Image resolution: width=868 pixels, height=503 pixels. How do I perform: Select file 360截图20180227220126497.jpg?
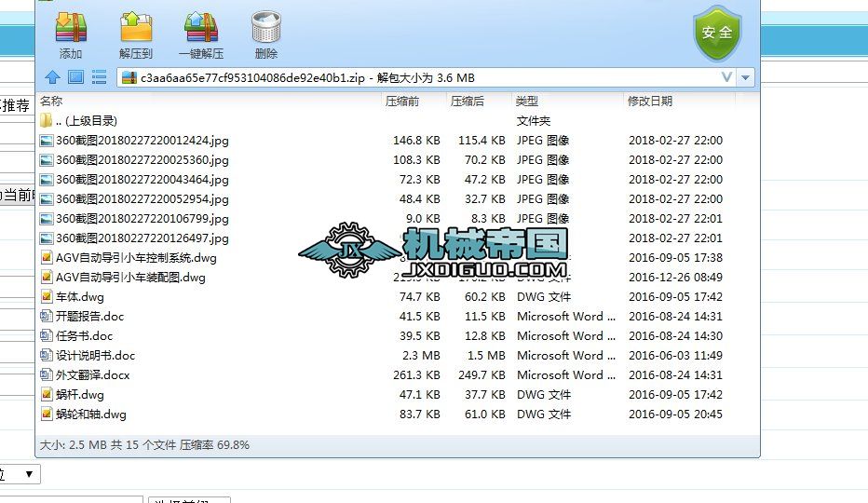[x=142, y=238]
